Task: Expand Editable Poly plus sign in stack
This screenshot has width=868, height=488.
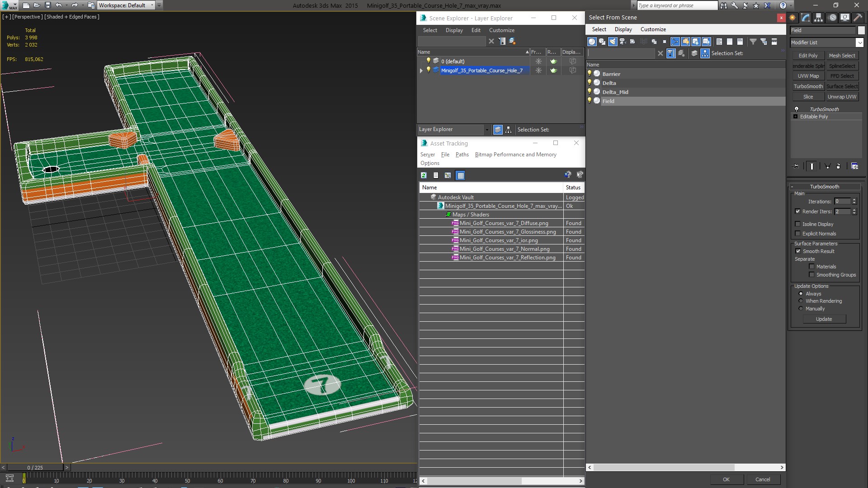Action: coord(796,117)
